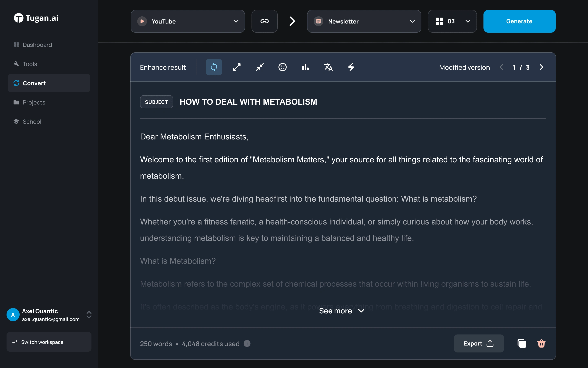Go to next modified version
This screenshot has height=368, width=588.
541,67
